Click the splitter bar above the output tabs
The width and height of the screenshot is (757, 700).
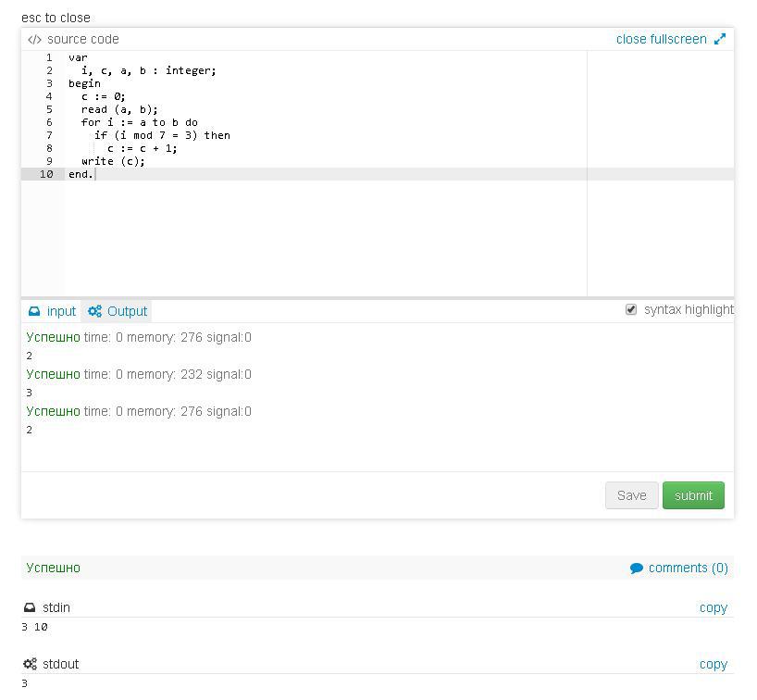click(378, 298)
